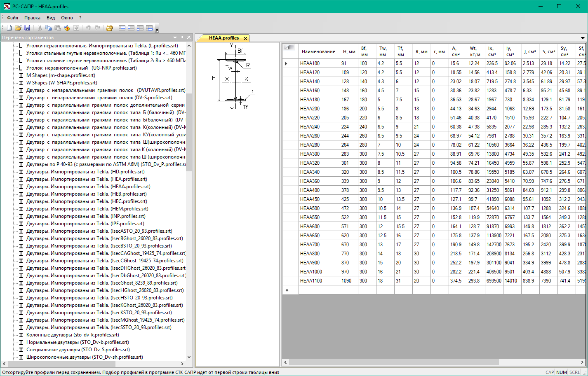Open the document tab list dropdown arrow
The width and height of the screenshot is (588, 376).
pos(583,38)
